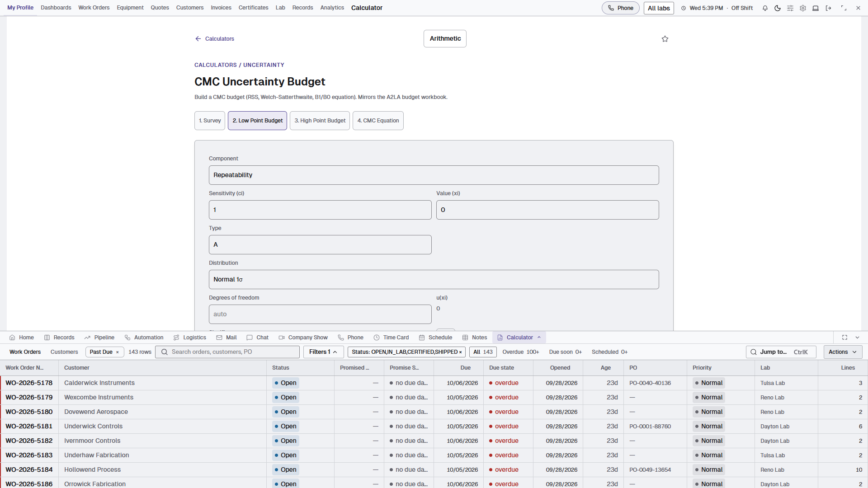Open Component dropdown showing Repeatability
This screenshot has height=488, width=868.
[434, 175]
